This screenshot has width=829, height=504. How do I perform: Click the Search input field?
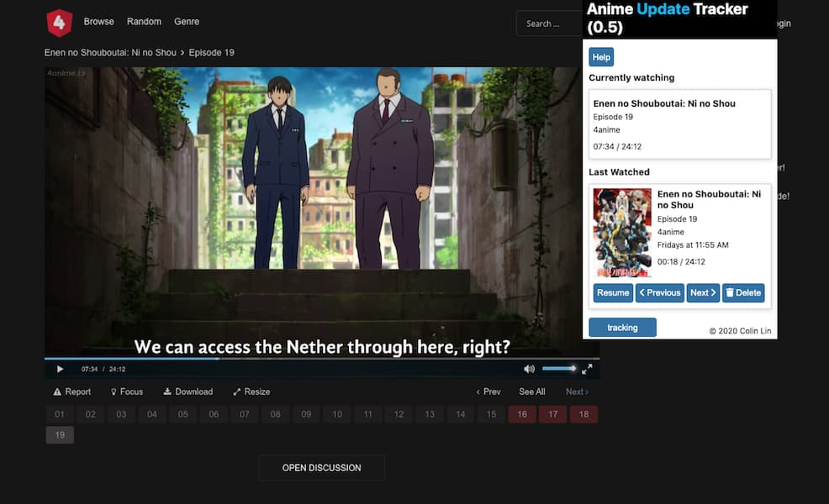[549, 24]
